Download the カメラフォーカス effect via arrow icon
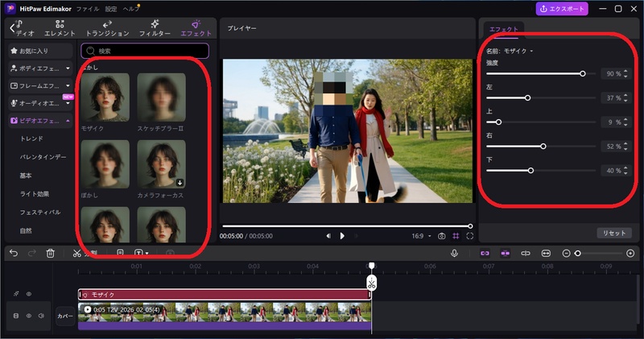The width and height of the screenshot is (644, 339). click(x=180, y=183)
